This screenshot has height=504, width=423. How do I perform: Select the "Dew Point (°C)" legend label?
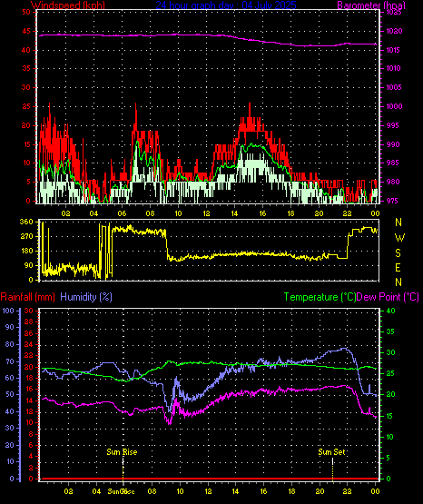(388, 297)
